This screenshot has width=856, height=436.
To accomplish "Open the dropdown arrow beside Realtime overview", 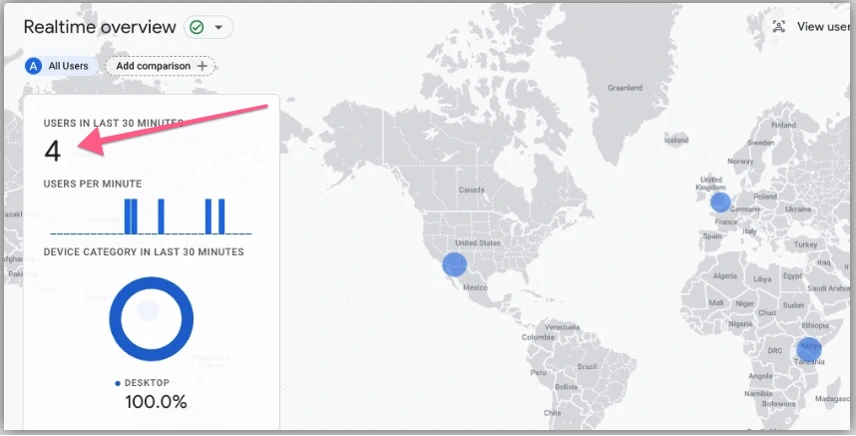I will (219, 27).
